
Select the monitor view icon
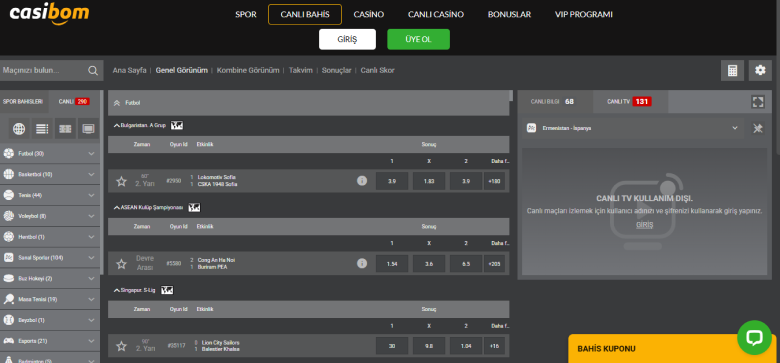[88, 129]
